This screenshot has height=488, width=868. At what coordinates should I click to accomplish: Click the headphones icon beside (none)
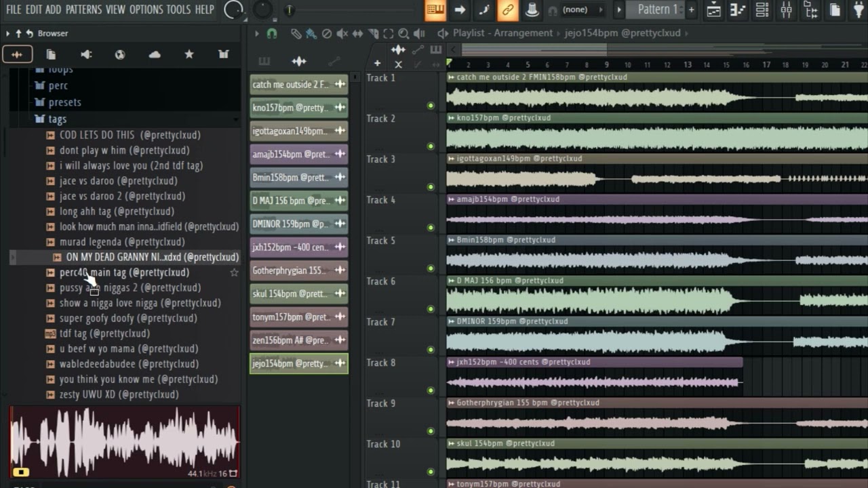[553, 10]
